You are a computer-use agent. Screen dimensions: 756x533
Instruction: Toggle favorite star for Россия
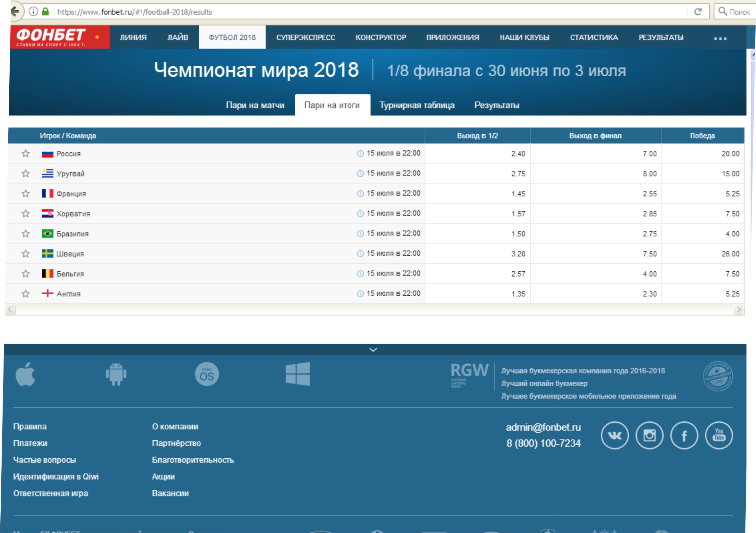[26, 154]
